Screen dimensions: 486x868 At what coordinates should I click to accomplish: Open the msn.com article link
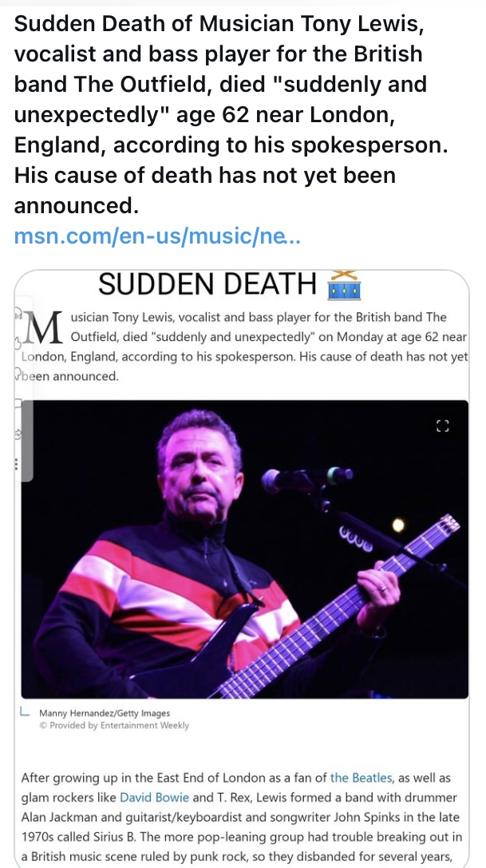[x=157, y=238]
